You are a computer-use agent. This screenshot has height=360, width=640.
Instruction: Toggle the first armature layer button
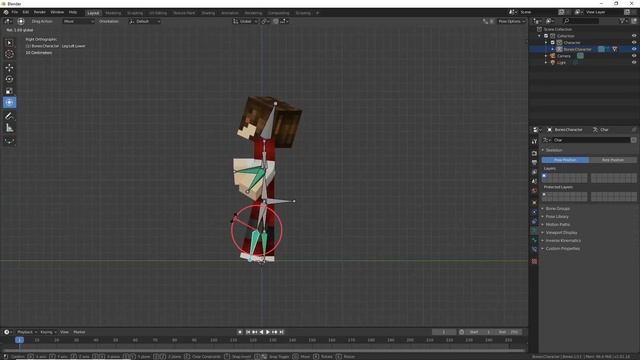coord(544,176)
